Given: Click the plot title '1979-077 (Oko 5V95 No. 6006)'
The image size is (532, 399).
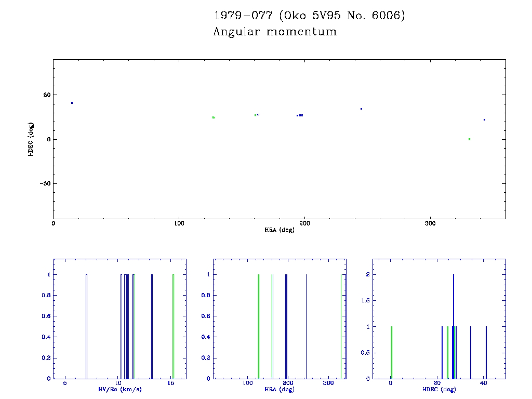Looking at the screenshot, I should point(309,16).
